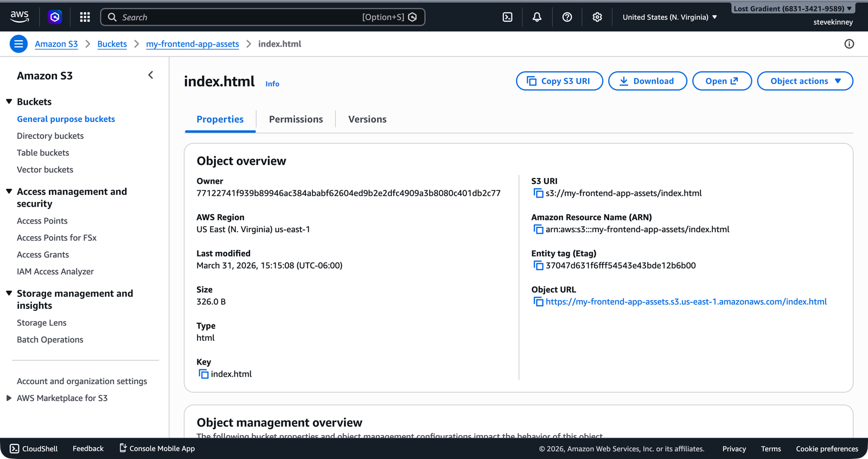
Task: Go to Buckets breadcrumb
Action: coord(112,44)
